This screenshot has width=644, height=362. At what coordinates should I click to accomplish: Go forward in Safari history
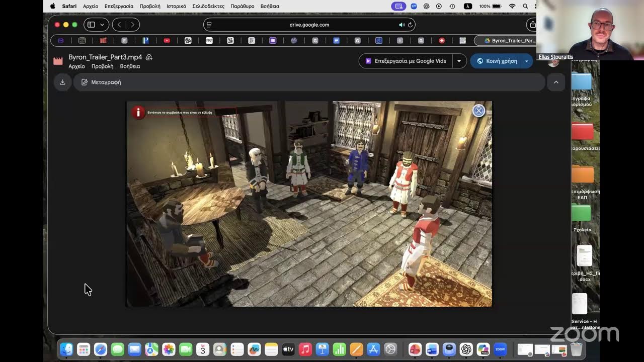132,24
